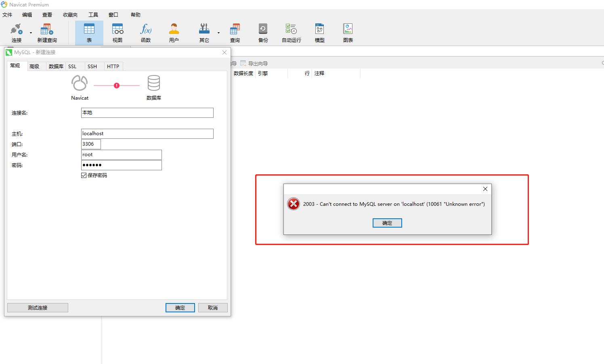Expand the 连接 dropdown arrow

coord(31,33)
